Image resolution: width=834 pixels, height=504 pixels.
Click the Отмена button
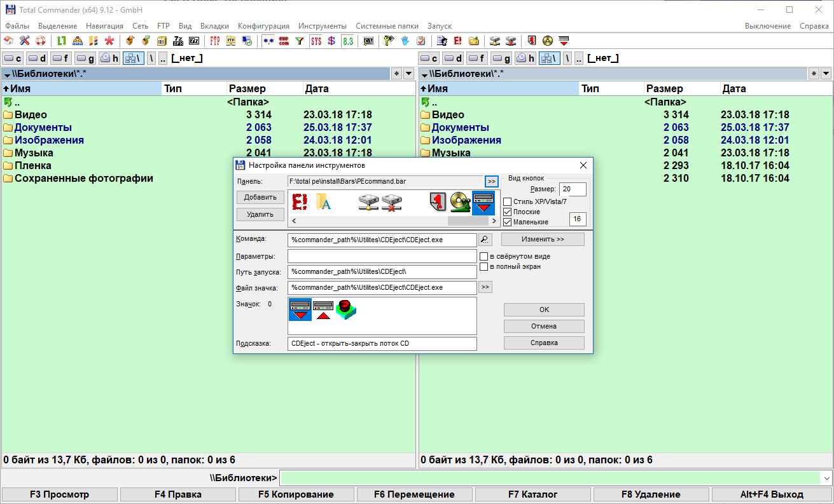[544, 326]
